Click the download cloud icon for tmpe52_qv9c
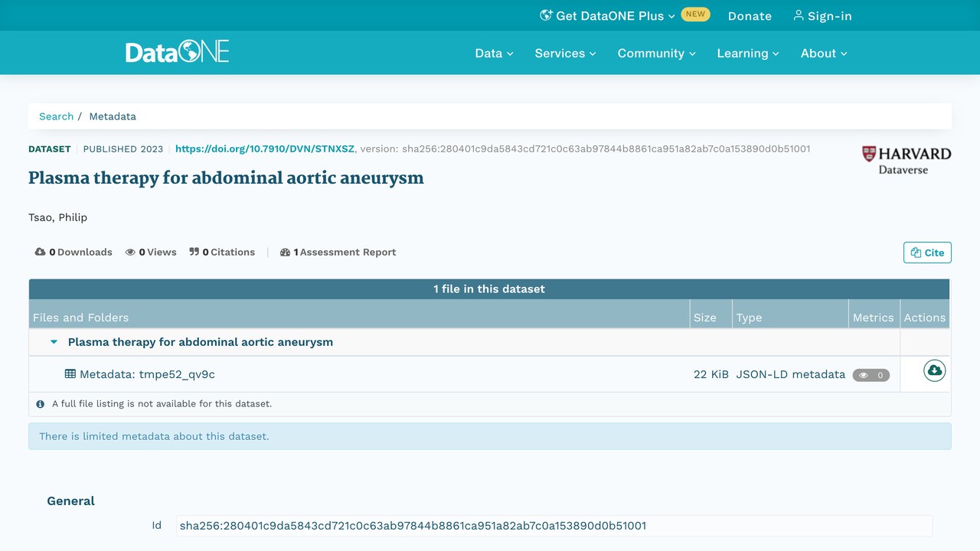Image resolution: width=980 pixels, height=551 pixels. pyautogui.click(x=934, y=371)
